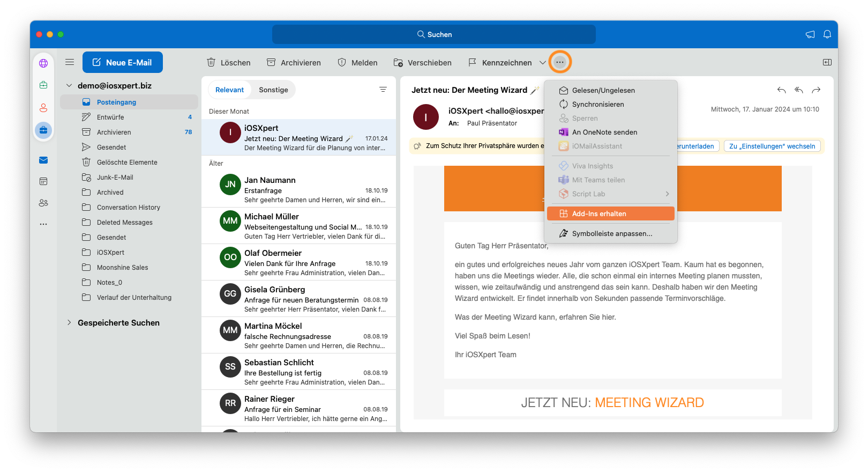Click Kennzeichnen flag toolbar button
The image size is (868, 472).
click(x=500, y=63)
